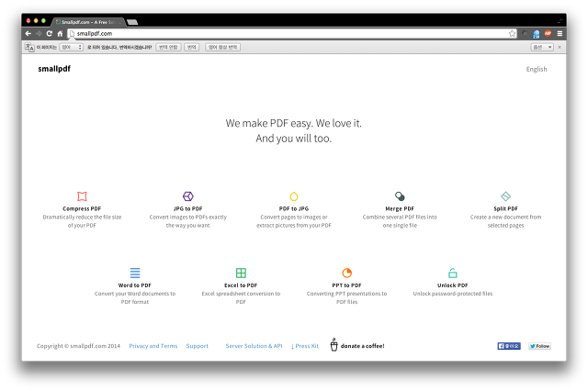This screenshot has width=588, height=391.
Task: Download the Press Kit link
Action: click(x=305, y=346)
